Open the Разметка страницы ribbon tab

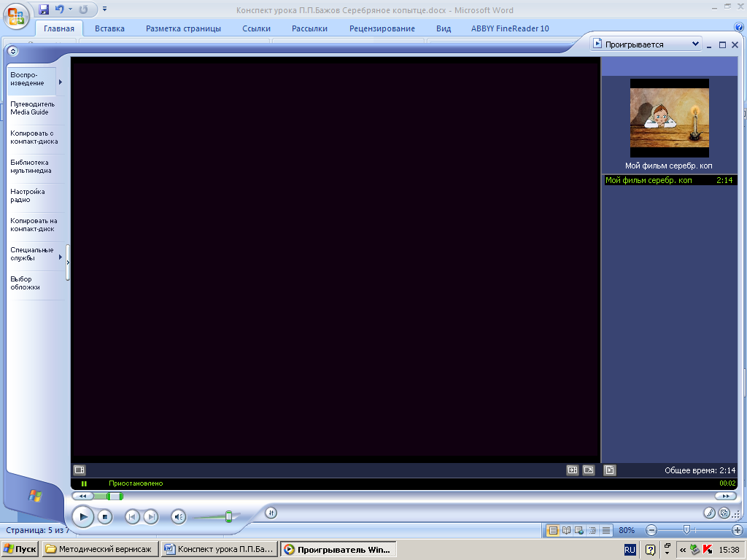tap(183, 28)
